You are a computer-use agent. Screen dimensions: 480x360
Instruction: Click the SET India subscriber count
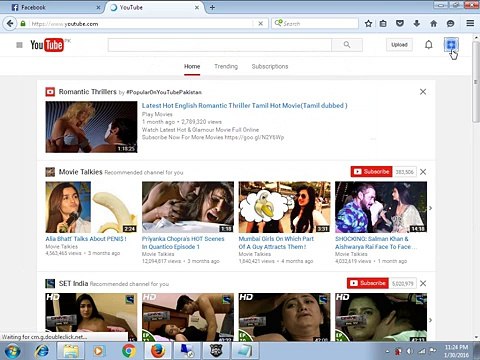402,283
